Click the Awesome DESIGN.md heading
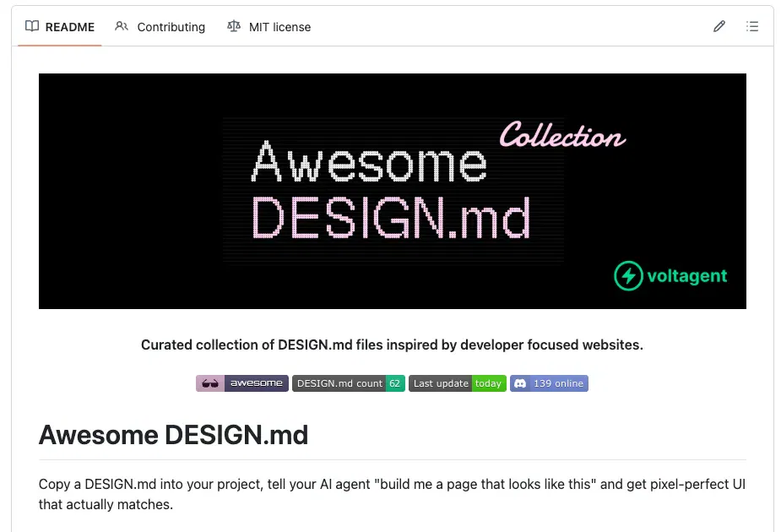Image resolution: width=781 pixels, height=532 pixels. tap(173, 435)
